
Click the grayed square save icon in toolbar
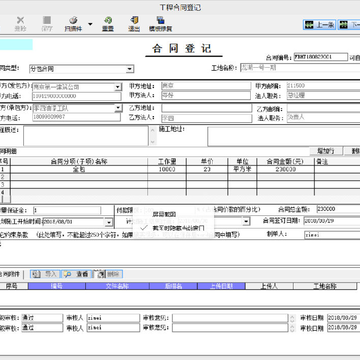coord(47,21)
